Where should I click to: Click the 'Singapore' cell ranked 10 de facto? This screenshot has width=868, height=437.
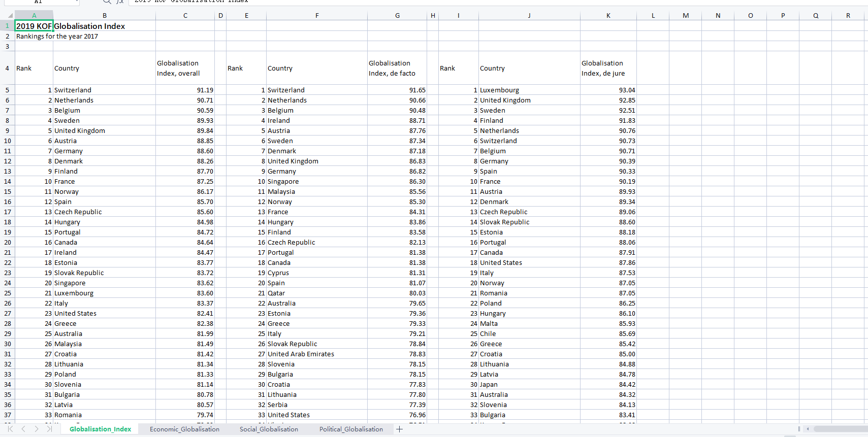pos(317,181)
